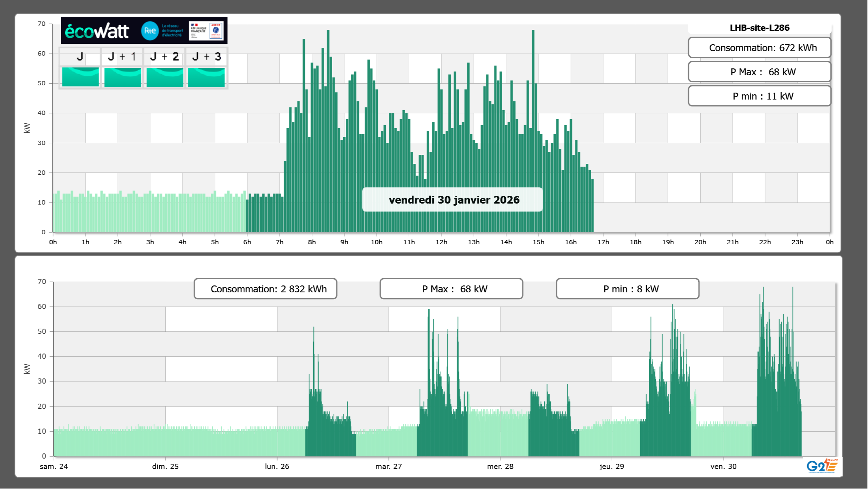
Task: Click the République Française ADEME logo
Action: coord(206,31)
